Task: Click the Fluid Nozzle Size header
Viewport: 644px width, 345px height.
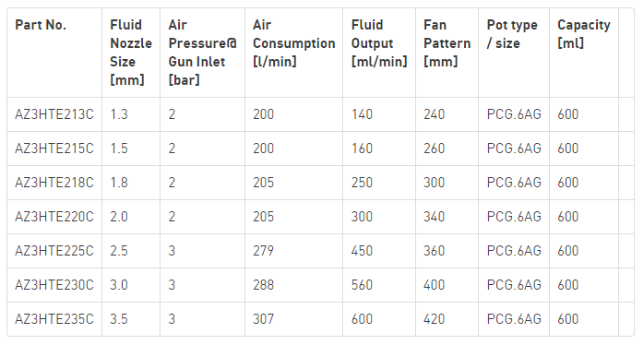Action: pyautogui.click(x=131, y=53)
